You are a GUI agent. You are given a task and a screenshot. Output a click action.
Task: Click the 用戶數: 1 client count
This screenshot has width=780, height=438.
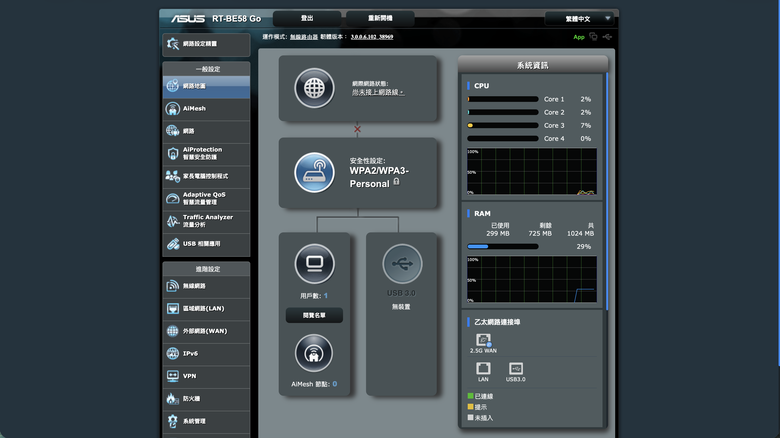coord(314,296)
